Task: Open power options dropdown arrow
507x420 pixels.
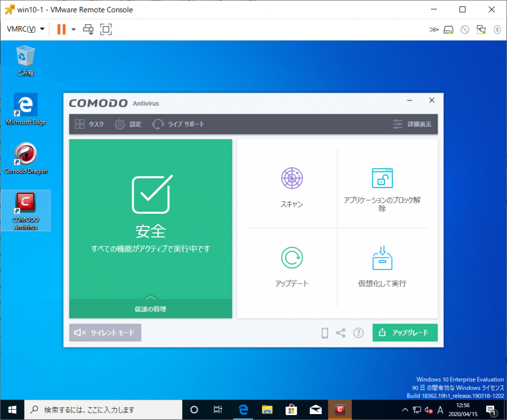Action: pos(73,29)
